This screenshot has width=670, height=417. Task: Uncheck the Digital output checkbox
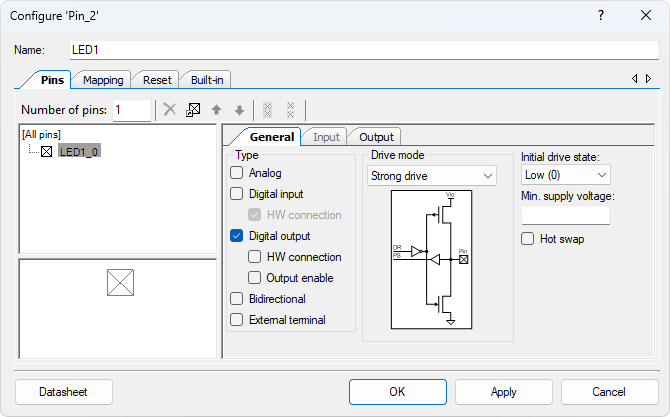[237, 236]
